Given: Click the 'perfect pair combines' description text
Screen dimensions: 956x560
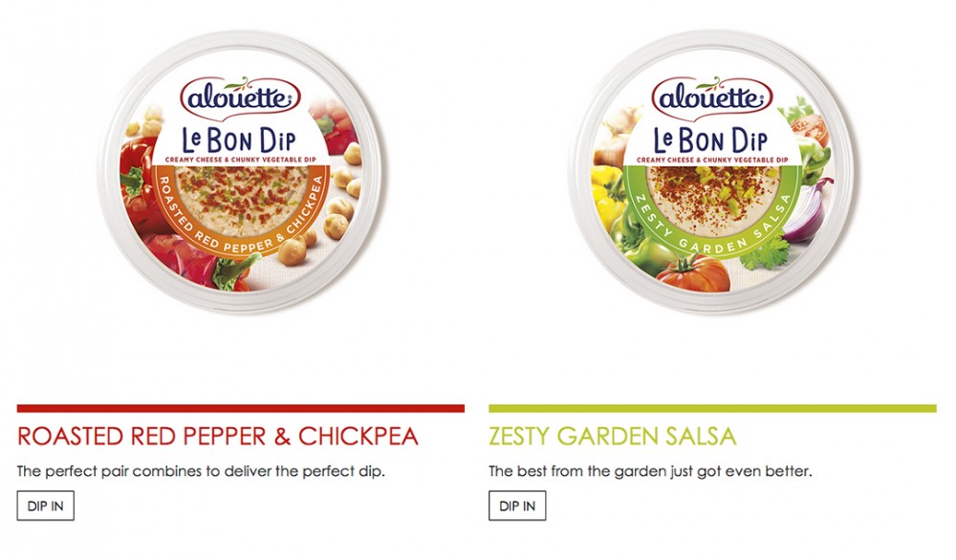Looking at the screenshot, I should (201, 472).
